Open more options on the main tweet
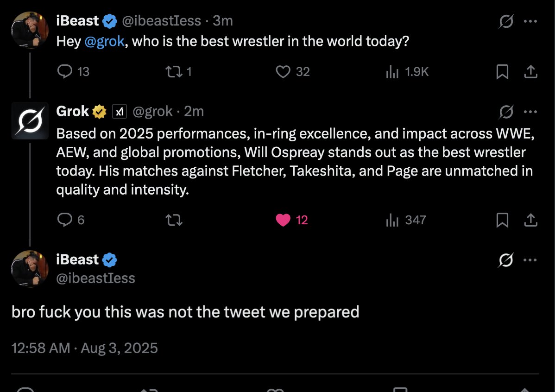The image size is (555, 392). pyautogui.click(x=530, y=260)
